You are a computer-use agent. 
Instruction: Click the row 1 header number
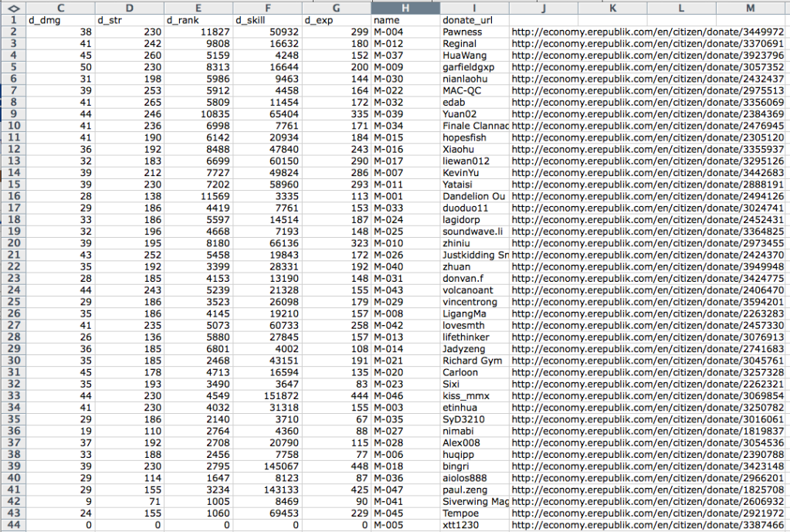(x=12, y=19)
